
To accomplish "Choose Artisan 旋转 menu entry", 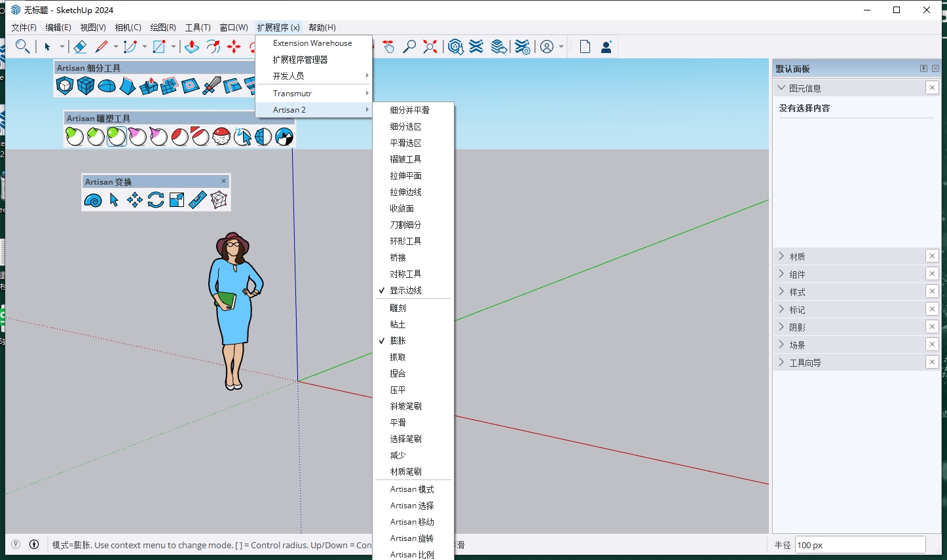I will pyautogui.click(x=413, y=538).
